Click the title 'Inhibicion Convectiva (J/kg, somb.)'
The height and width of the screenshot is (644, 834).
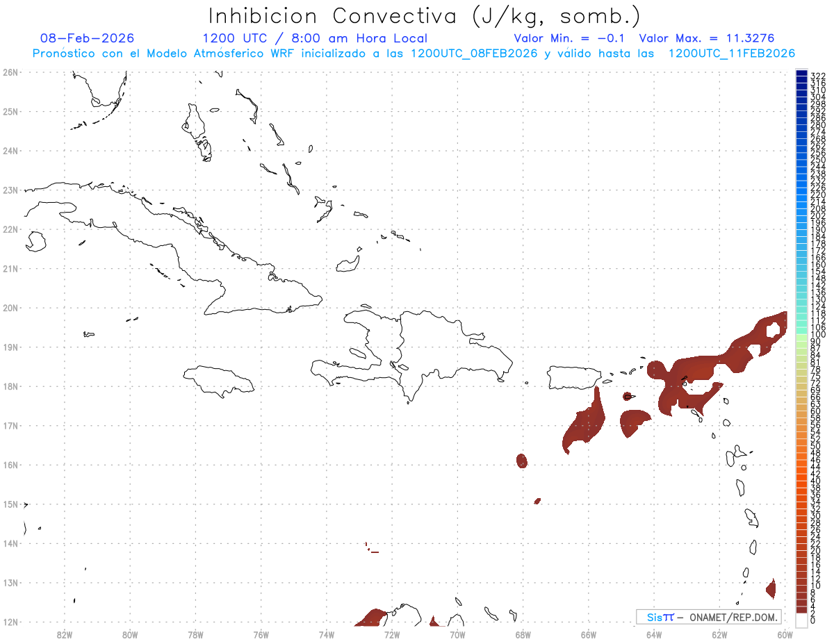425,17
